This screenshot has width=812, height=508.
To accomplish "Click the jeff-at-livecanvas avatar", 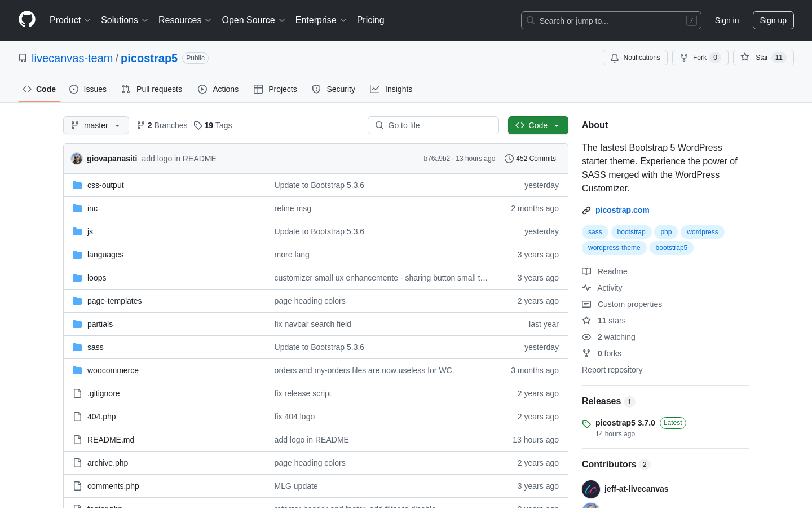I will click(591, 489).
